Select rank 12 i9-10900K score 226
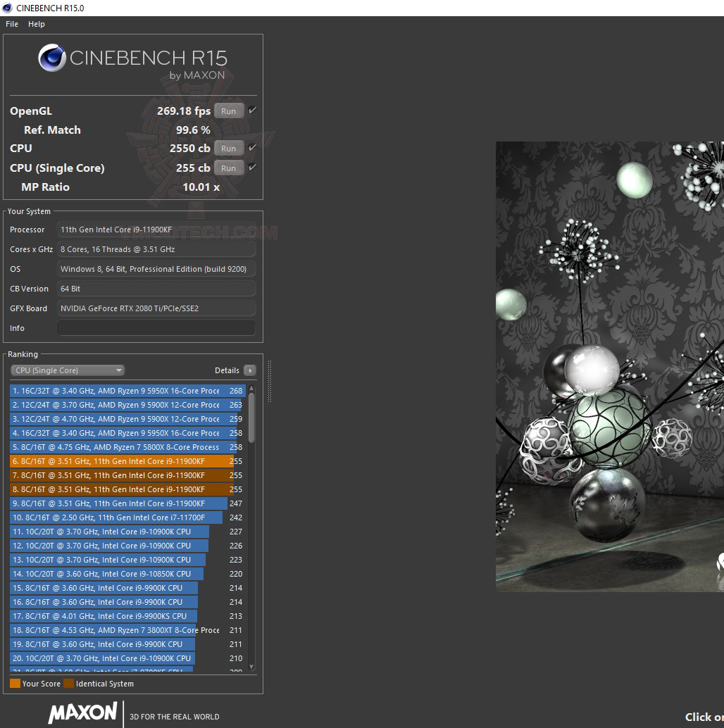Viewport: 724px width, 728px height. (127, 546)
